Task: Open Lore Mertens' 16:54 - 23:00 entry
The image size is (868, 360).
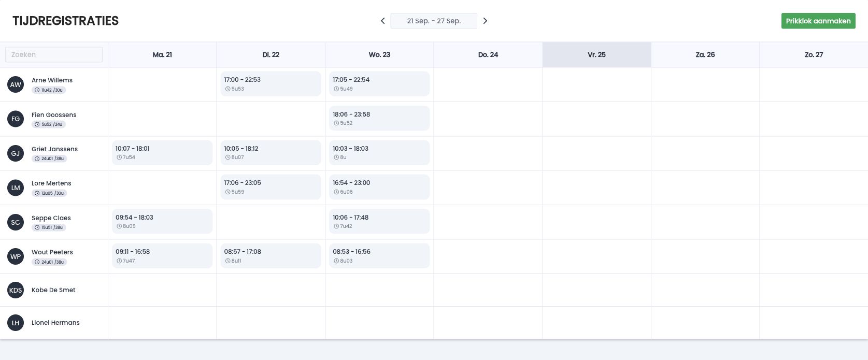Action: pos(379,187)
